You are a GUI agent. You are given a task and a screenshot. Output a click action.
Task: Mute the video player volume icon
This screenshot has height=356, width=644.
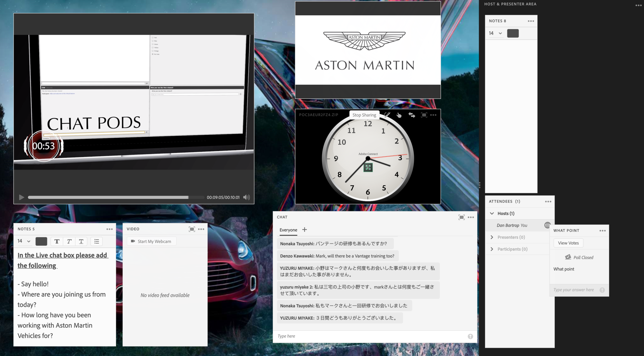pos(246,197)
